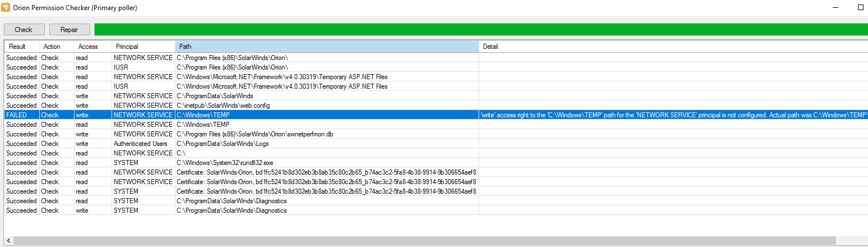Select the C:\inetpub\SolarWinds\web.config row

click(x=436, y=106)
